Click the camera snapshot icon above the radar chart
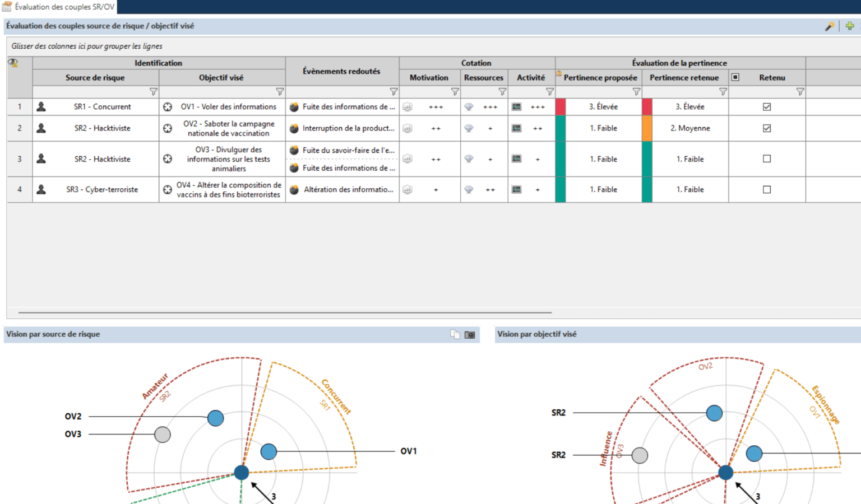 click(471, 334)
